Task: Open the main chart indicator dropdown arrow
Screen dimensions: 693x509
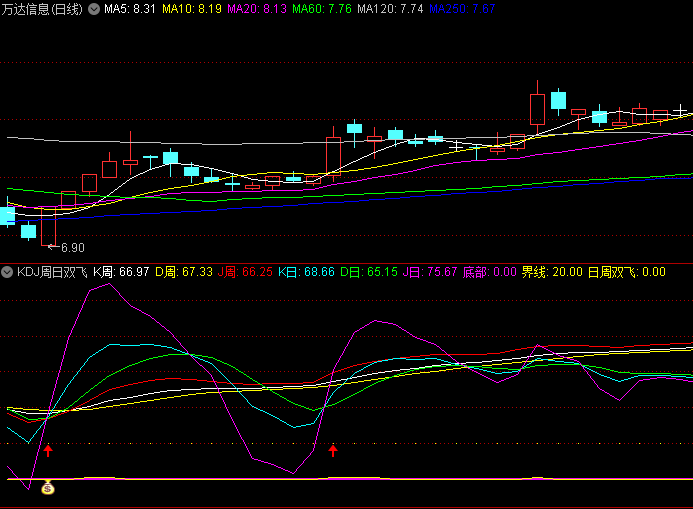Action: click(x=94, y=9)
